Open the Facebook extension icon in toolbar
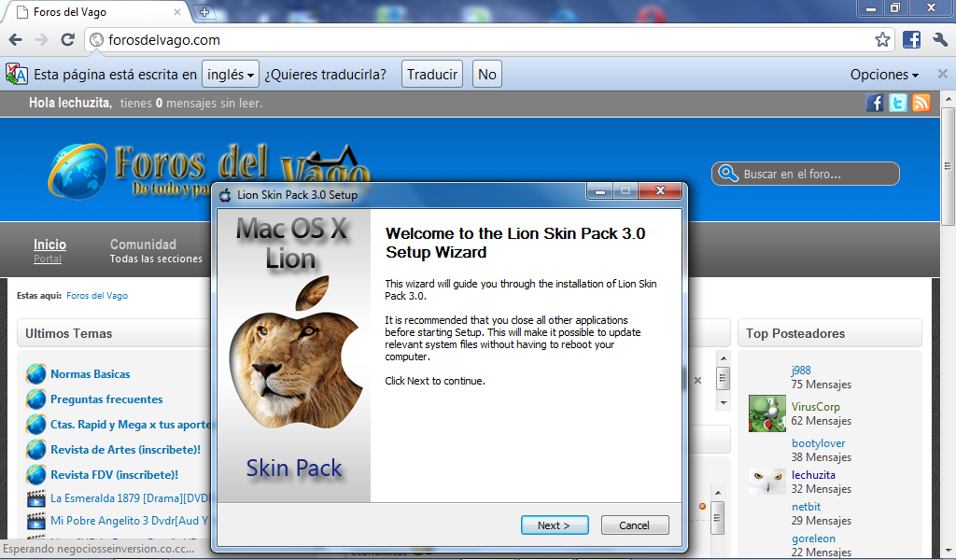Image resolution: width=956 pixels, height=560 pixels. point(911,40)
